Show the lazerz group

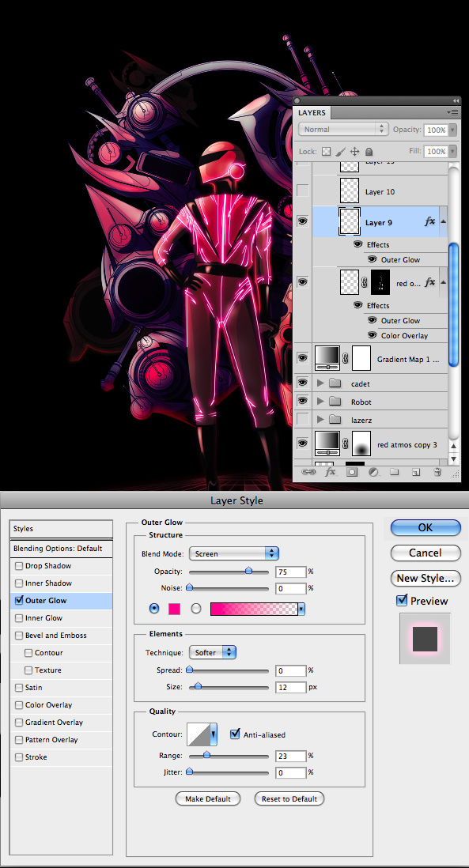303,419
